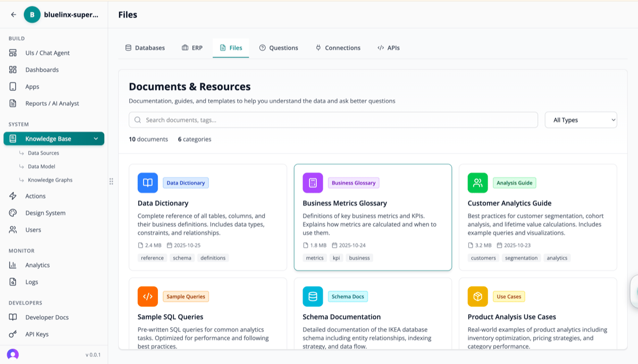Click the Data Dictionary blue book icon
The image size is (638, 364).
point(148,183)
